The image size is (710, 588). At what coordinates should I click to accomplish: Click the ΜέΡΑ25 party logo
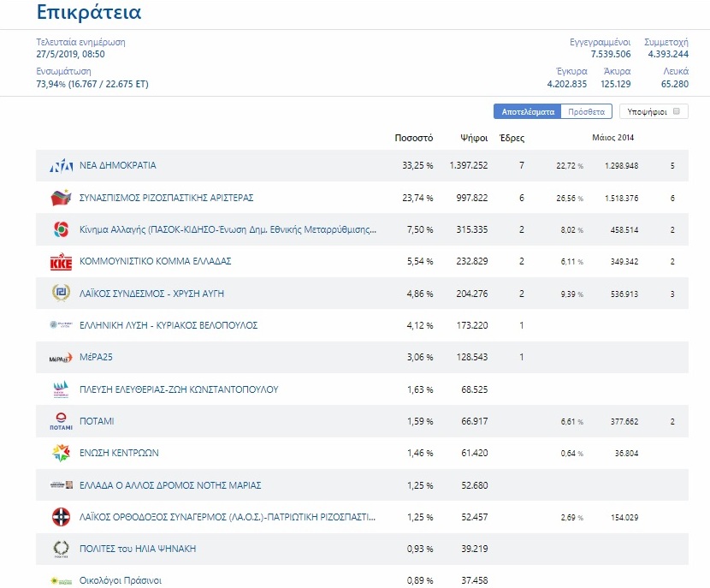tap(61, 358)
